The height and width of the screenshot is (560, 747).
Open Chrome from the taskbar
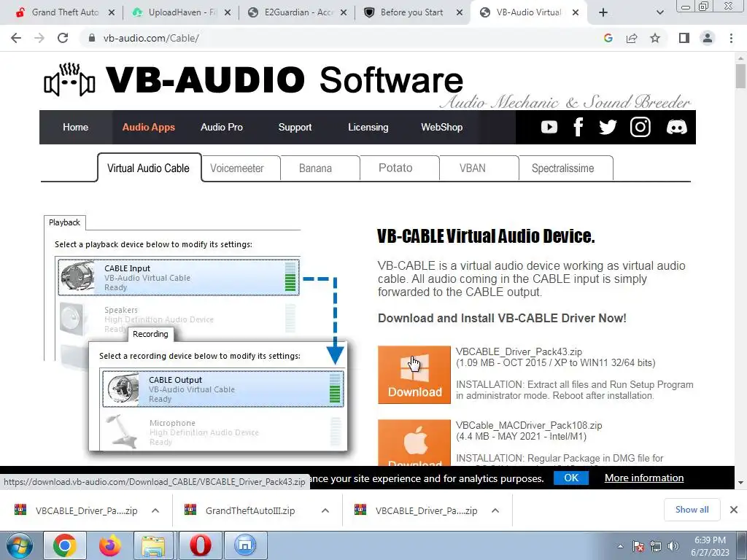65,545
